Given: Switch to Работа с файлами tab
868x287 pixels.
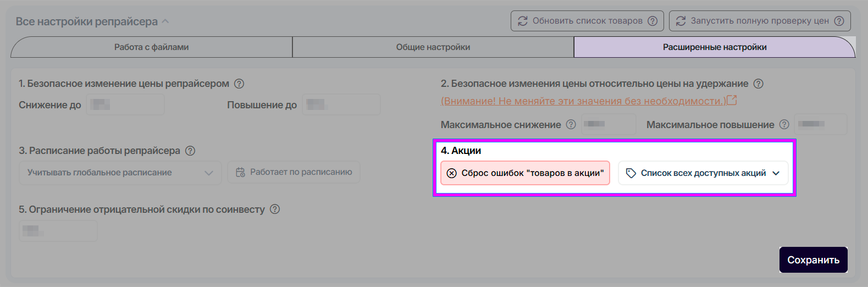Looking at the screenshot, I should [x=151, y=47].
